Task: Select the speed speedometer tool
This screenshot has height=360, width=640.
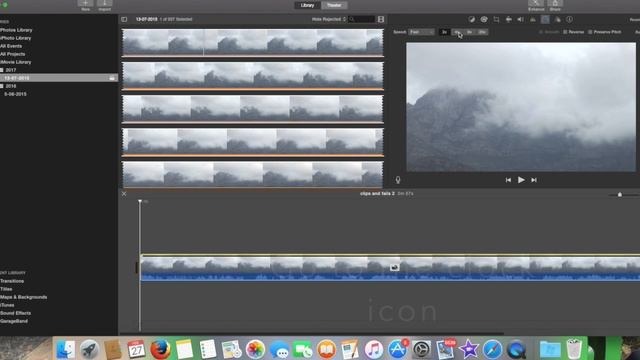Action: coord(545,19)
